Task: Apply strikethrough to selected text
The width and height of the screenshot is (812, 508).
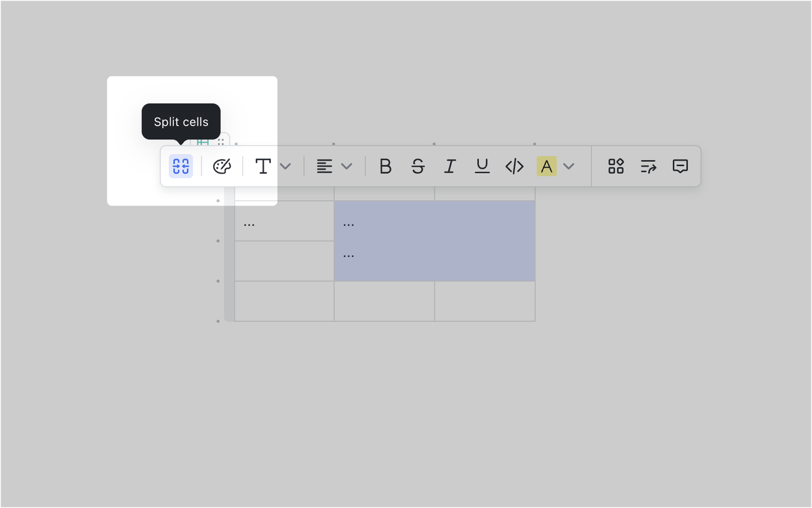Action: pos(417,166)
